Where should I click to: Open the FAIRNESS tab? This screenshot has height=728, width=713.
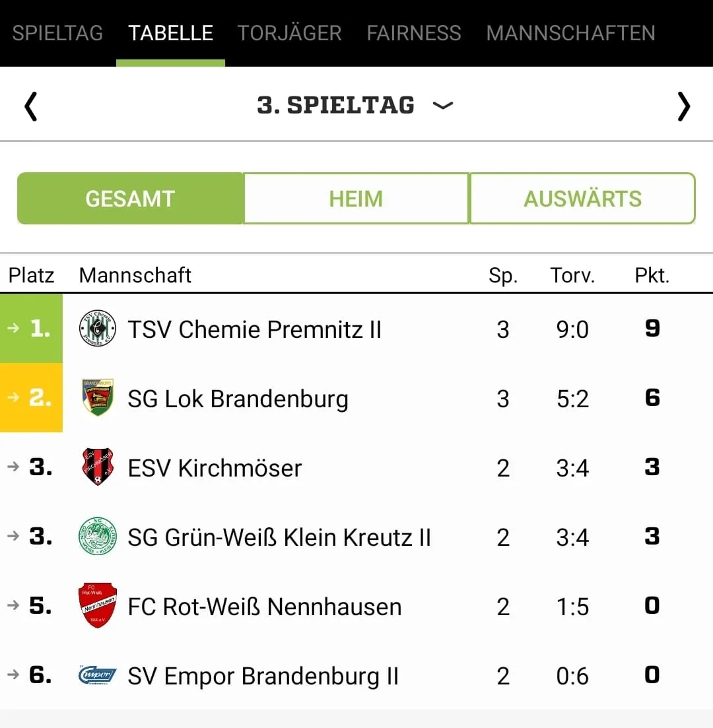414,33
